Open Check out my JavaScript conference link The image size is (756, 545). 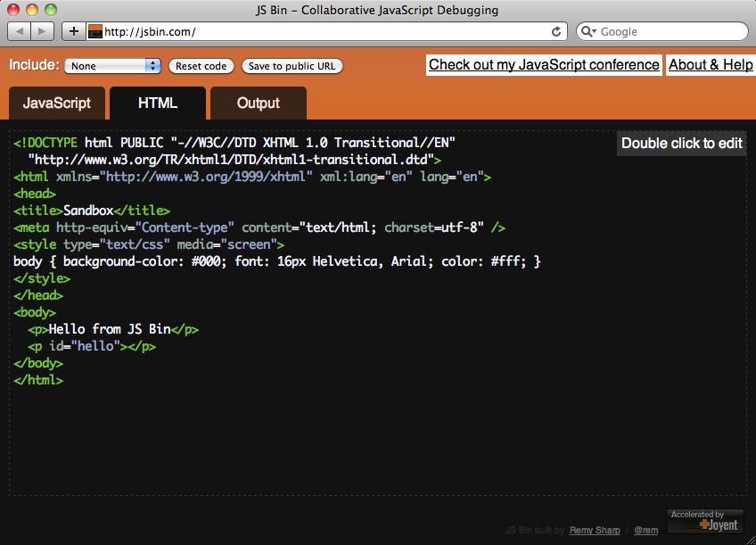click(x=544, y=64)
